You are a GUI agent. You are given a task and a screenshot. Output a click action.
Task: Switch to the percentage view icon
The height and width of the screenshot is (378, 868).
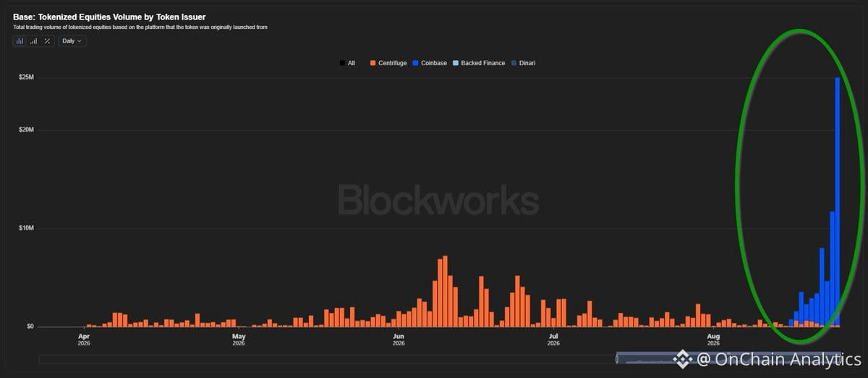47,41
